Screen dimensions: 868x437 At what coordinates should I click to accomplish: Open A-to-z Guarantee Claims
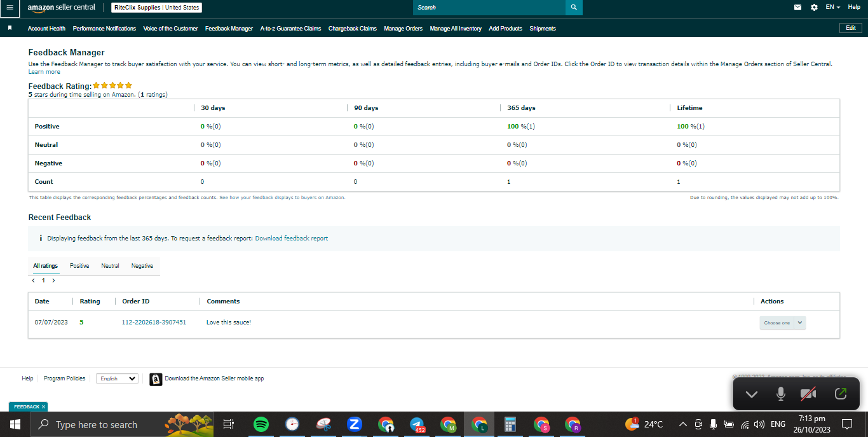pyautogui.click(x=290, y=29)
